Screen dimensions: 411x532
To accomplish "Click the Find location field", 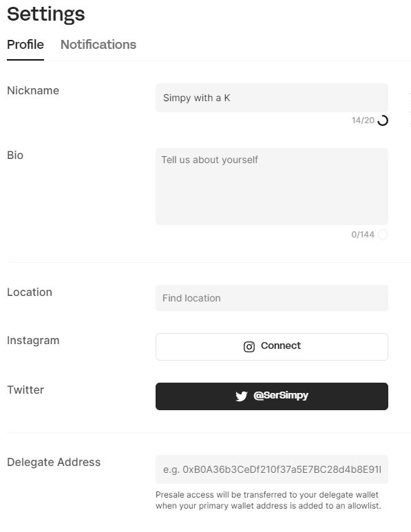I will [271, 298].
